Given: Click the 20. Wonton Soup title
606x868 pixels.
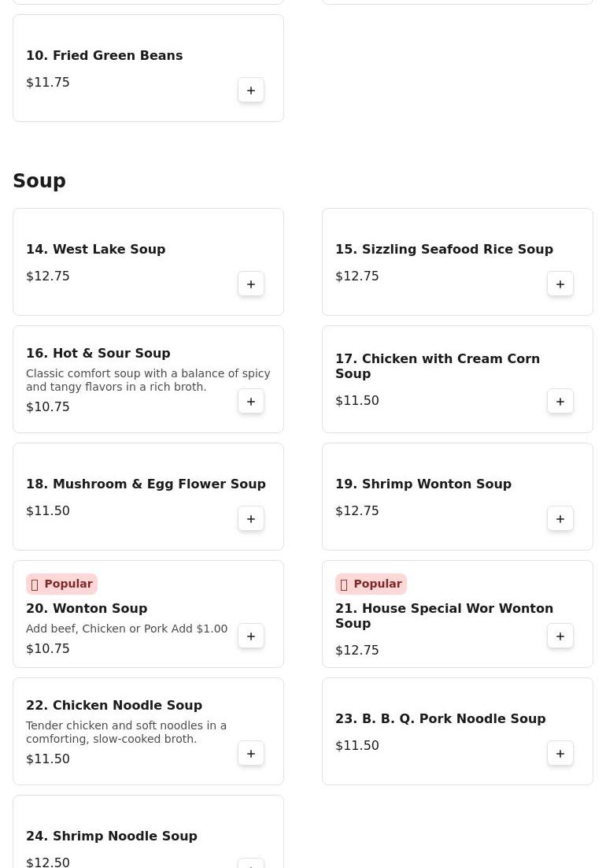Looking at the screenshot, I should tap(87, 609).
